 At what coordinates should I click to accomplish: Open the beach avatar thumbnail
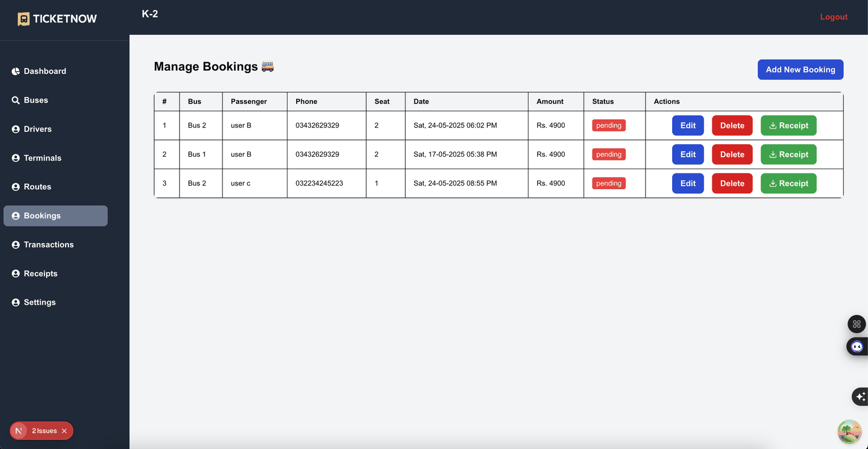pos(850,432)
